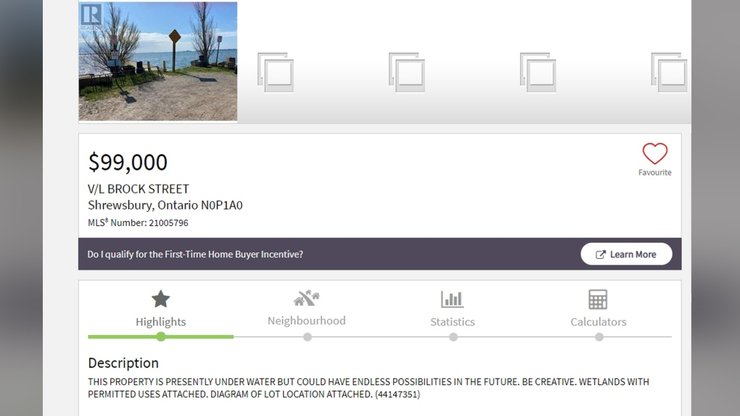Click the green dot under Highlights
The height and width of the screenshot is (416, 740).
tap(161, 337)
